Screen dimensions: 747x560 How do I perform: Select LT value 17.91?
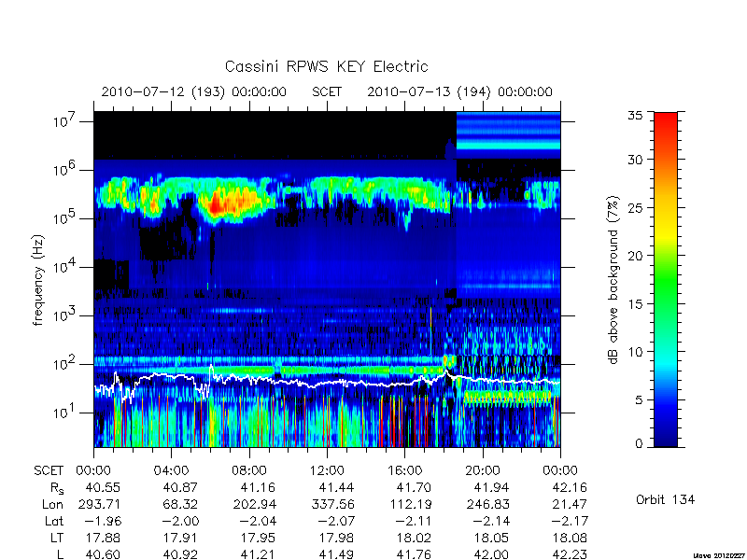click(180, 538)
